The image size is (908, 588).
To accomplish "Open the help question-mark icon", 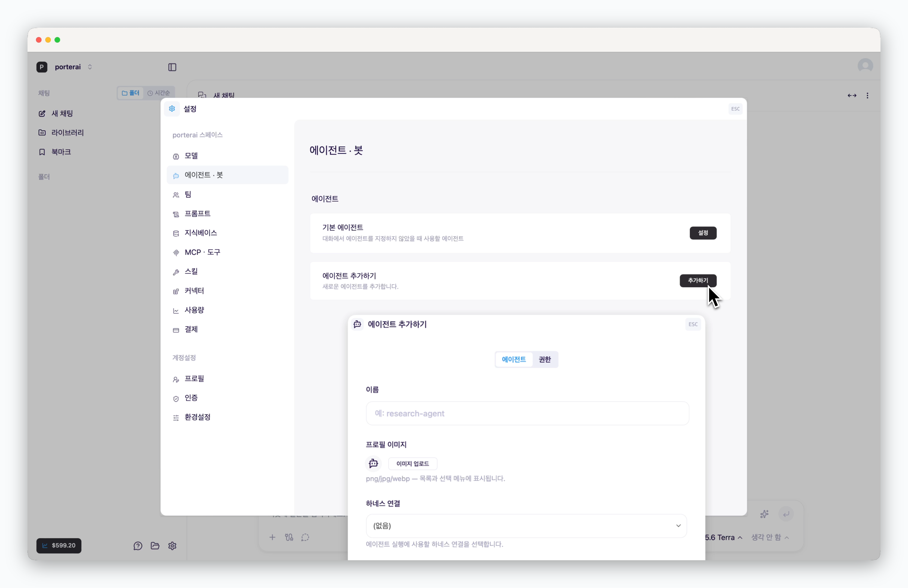I will pos(138,546).
